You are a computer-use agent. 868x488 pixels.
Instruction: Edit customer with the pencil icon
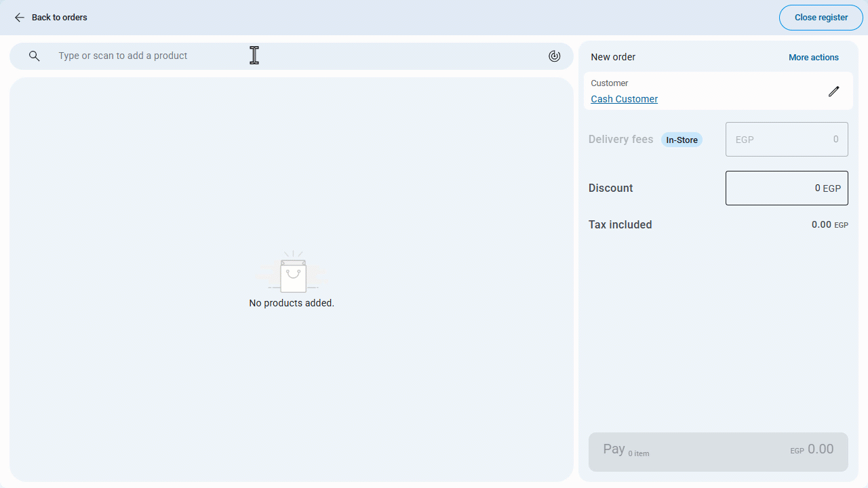[x=834, y=91]
